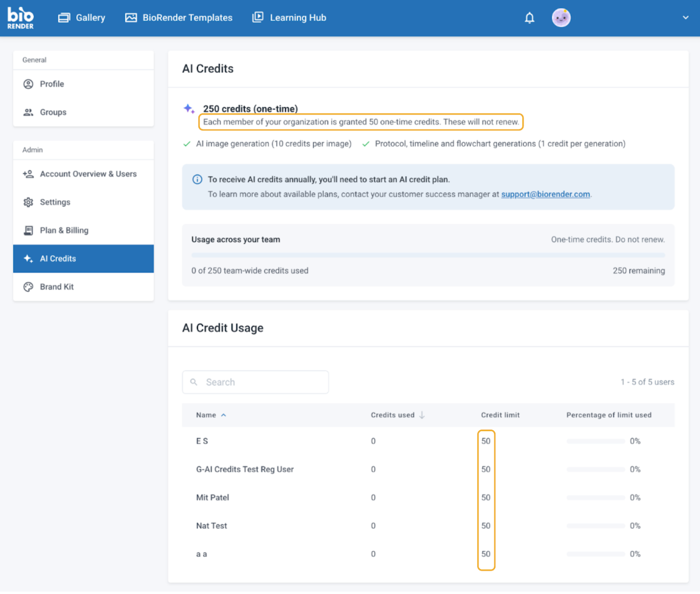Open Account Overview & Users
700x594 pixels.
click(x=88, y=174)
